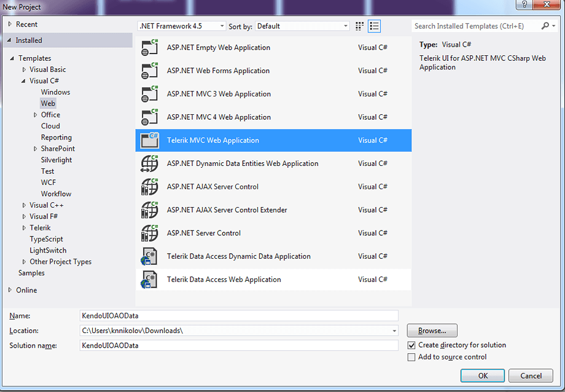The image size is (565, 392).
Task: Click the ASP.NET MVC 4 Web Application icon
Action: pyautogui.click(x=149, y=117)
